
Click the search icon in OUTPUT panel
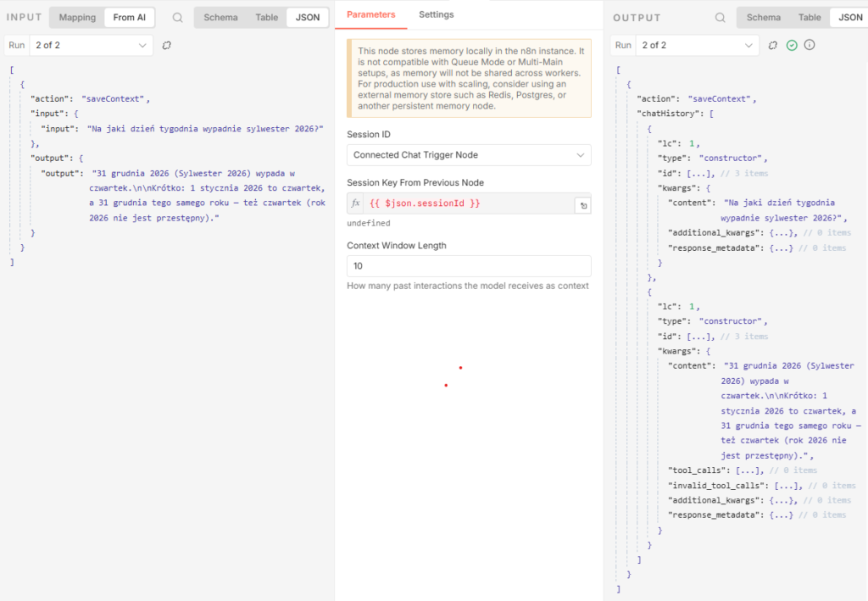[720, 18]
